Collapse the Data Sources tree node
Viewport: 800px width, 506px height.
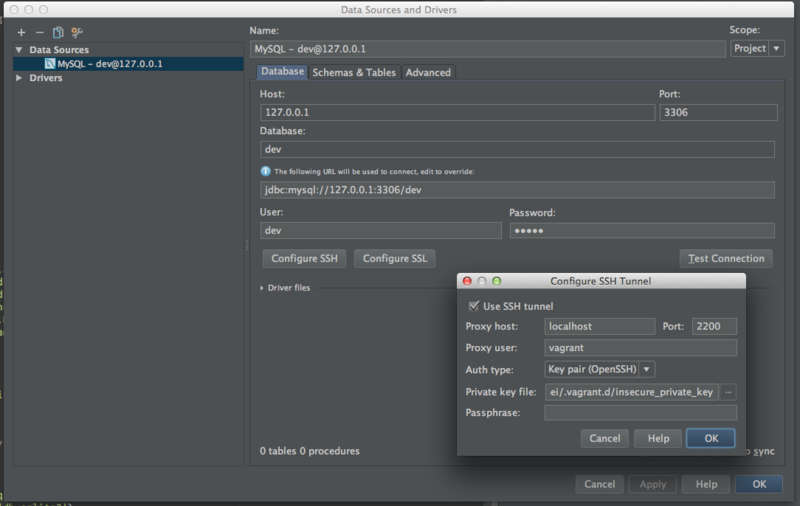[19, 50]
